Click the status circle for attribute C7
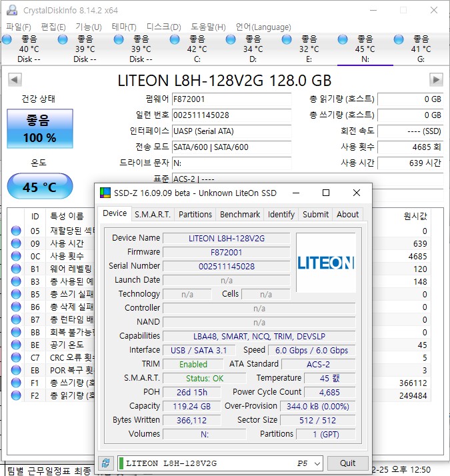Image resolution: width=450 pixels, height=476 pixels. tap(16, 357)
